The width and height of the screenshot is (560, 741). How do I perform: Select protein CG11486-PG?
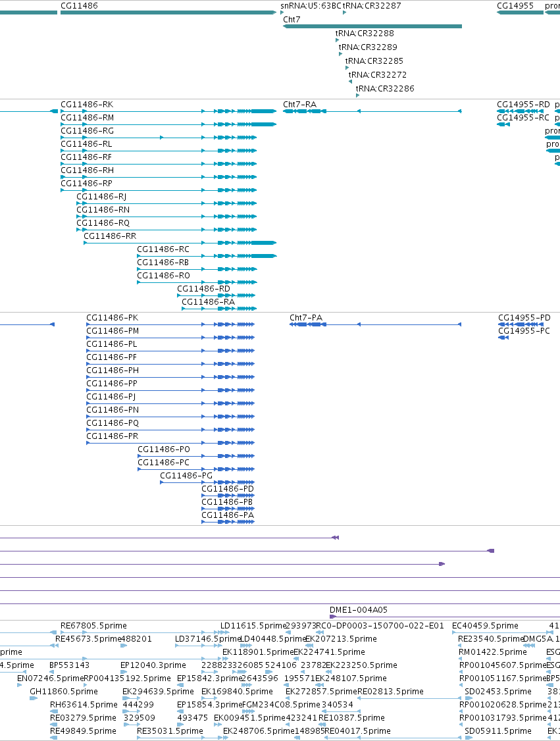click(207, 482)
